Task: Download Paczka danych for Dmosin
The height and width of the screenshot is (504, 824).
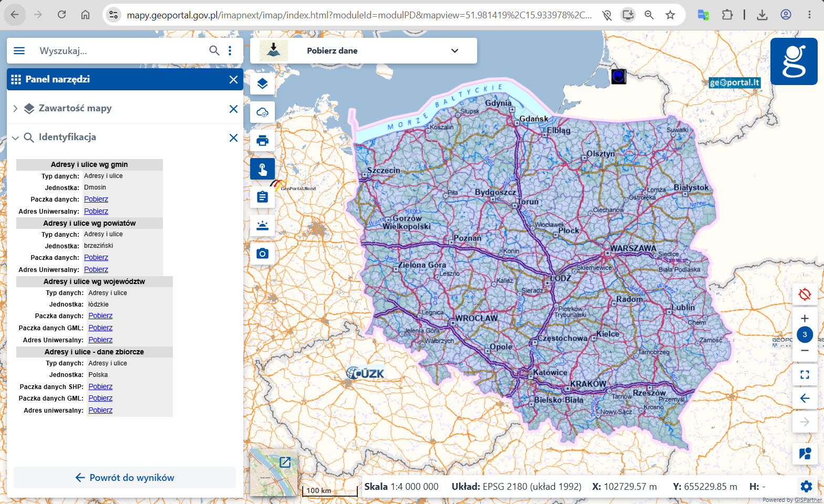Action: click(96, 199)
